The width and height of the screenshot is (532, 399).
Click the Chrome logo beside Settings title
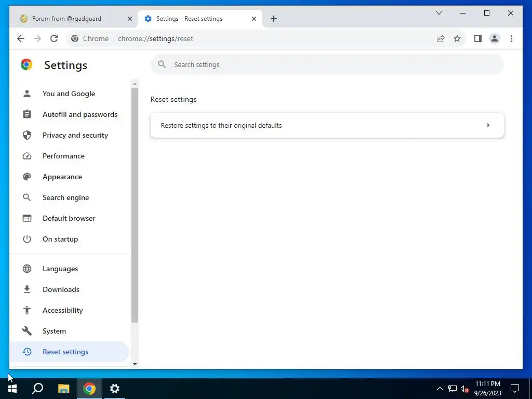click(26, 64)
